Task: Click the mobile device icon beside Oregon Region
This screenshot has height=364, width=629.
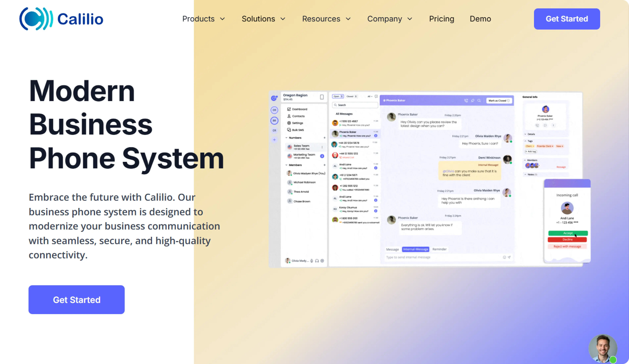Action: (322, 97)
